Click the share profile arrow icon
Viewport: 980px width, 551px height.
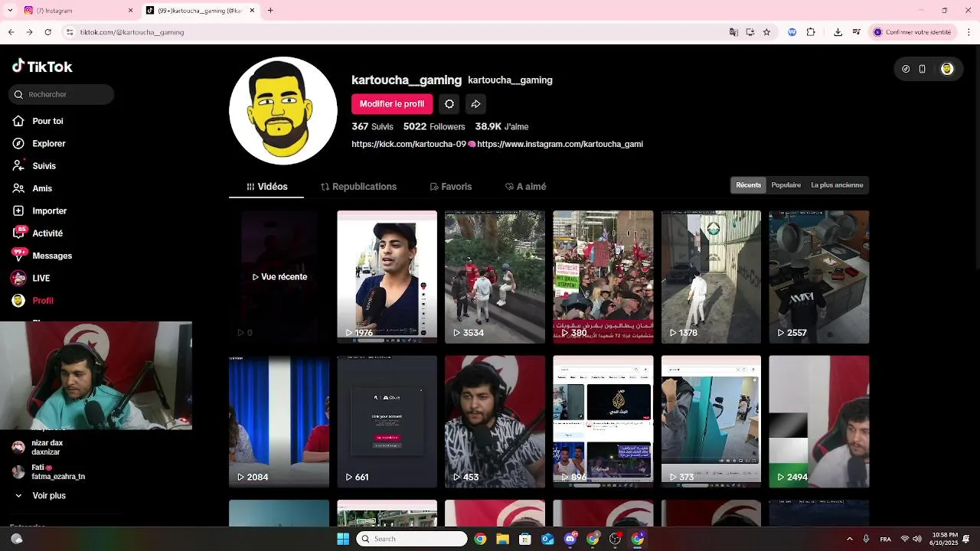(475, 104)
